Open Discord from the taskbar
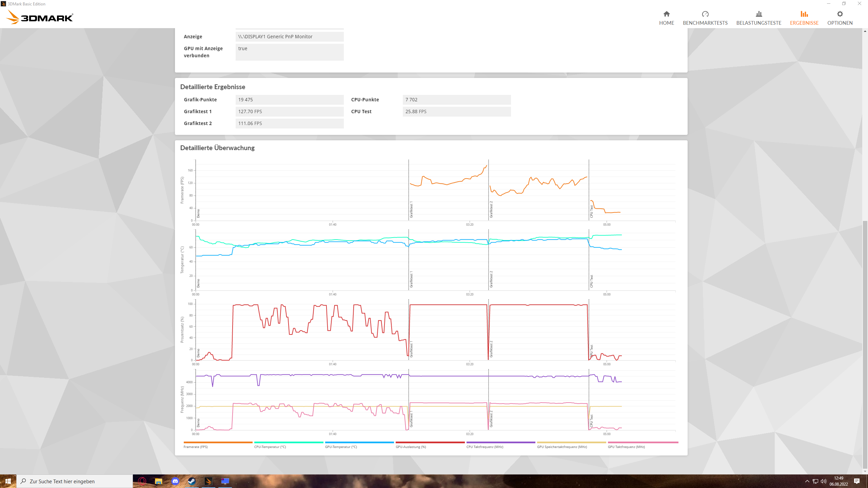The height and width of the screenshot is (488, 868). (x=175, y=481)
